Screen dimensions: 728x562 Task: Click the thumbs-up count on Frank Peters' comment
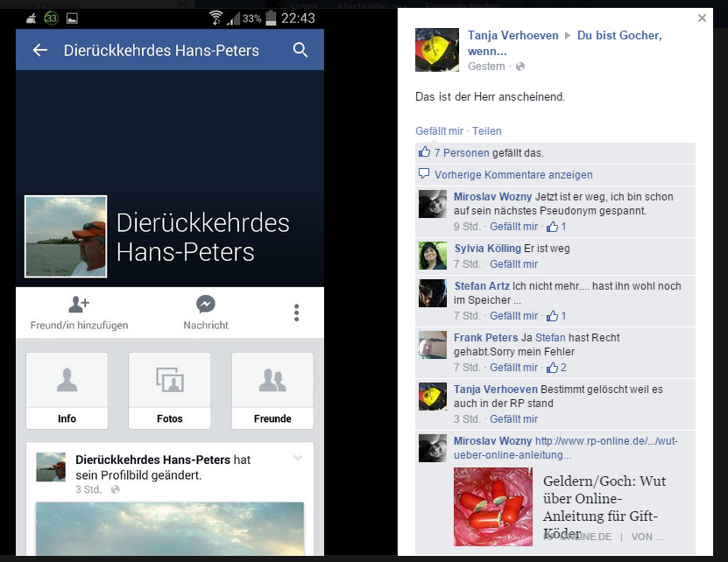[x=556, y=368]
